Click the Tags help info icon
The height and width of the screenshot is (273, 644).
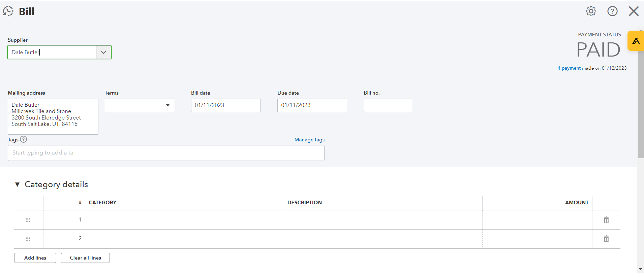tap(24, 139)
